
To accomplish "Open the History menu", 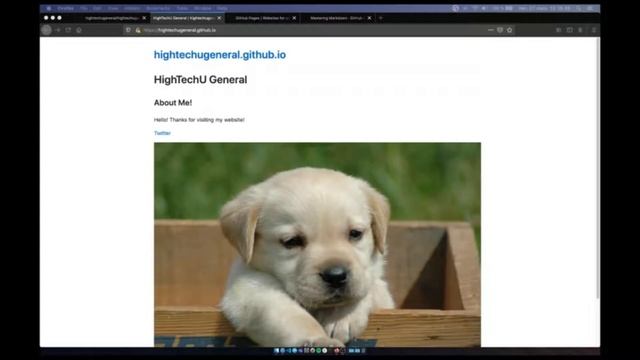I will click(132, 8).
